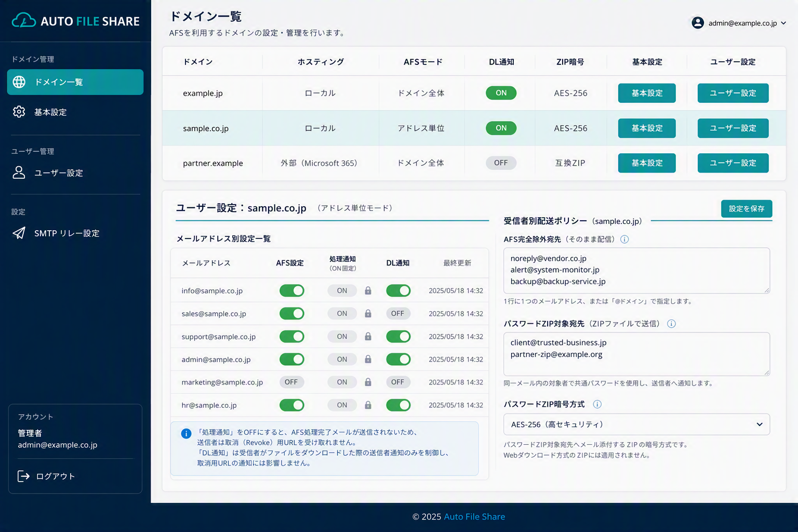This screenshot has height=532, width=798.
Task: Toggle DL通知 OFF badge for partner.example
Action: tap(501, 163)
